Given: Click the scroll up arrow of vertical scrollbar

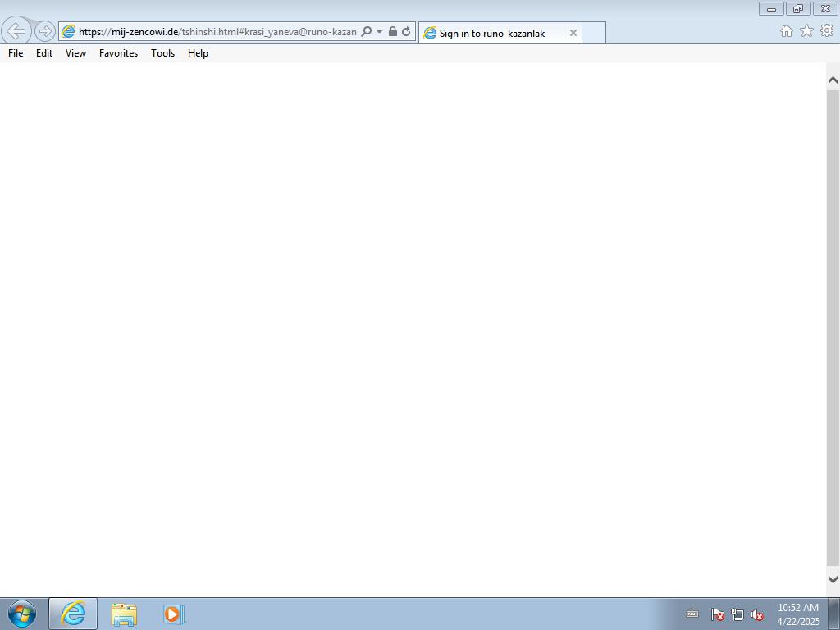Looking at the screenshot, I should [833, 80].
